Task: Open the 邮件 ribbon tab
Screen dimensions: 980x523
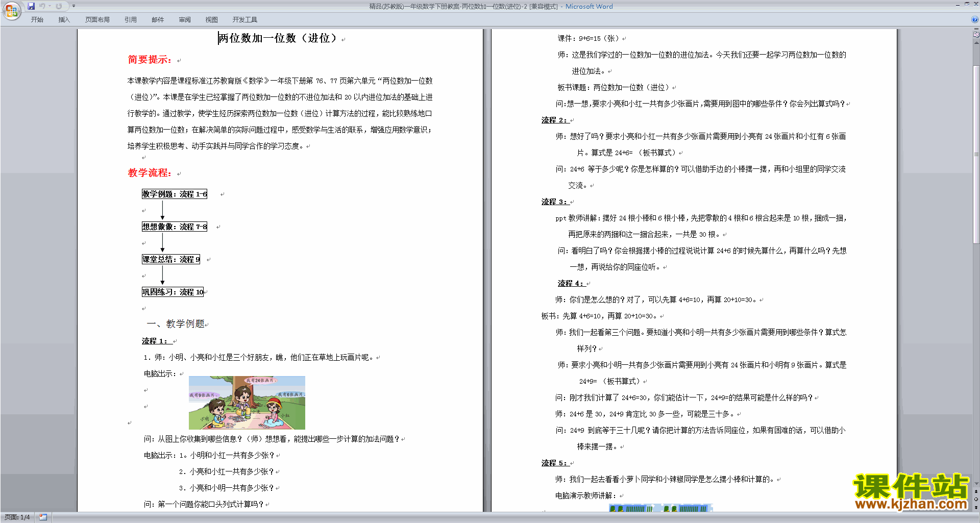Action: tap(158, 19)
